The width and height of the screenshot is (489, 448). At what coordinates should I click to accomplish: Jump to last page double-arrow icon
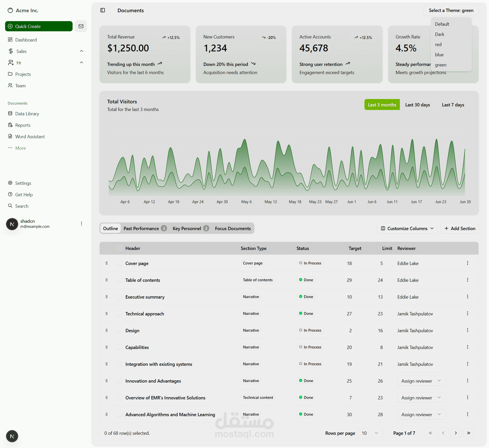point(468,433)
